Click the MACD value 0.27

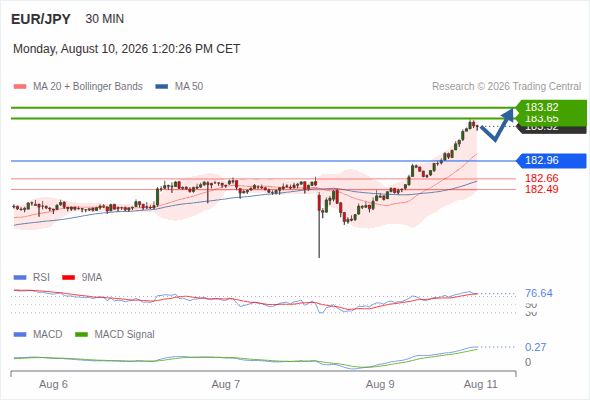coord(535,347)
